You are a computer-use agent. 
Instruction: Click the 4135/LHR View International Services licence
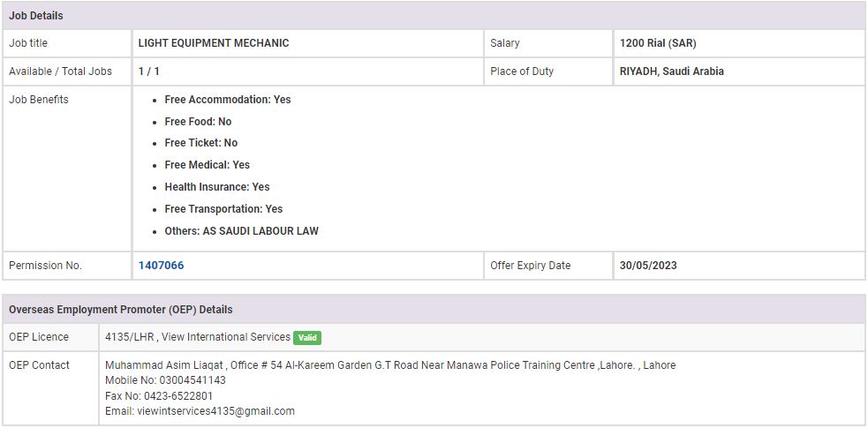point(197,337)
